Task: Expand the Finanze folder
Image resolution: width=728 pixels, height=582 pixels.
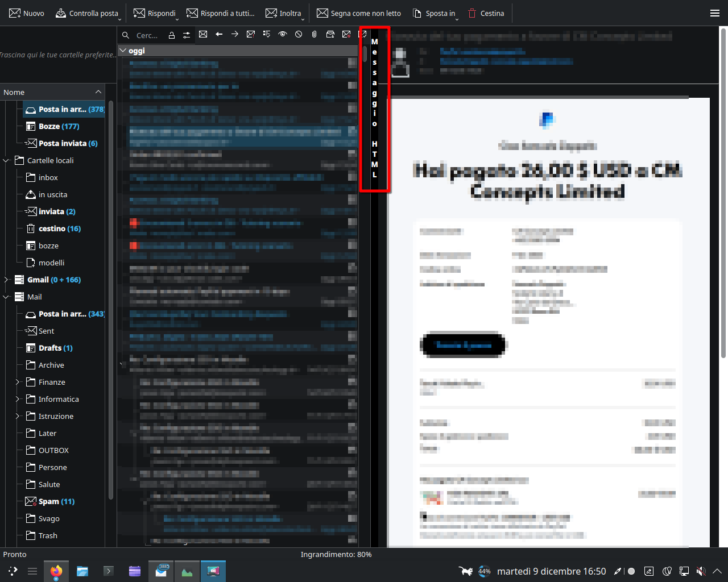Action: tap(17, 382)
